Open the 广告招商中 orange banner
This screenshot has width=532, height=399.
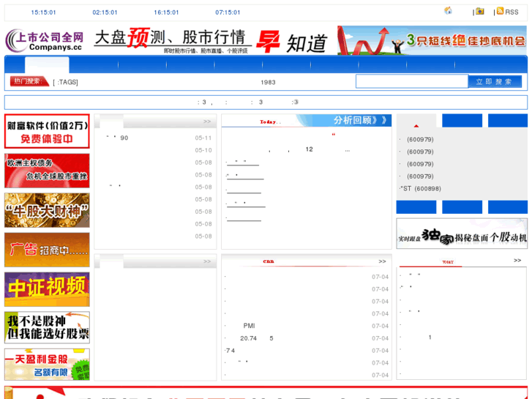47,250
